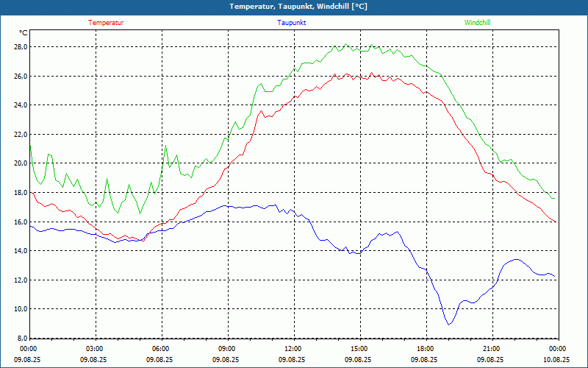Select the 09:00 time axis label
The image size is (588, 368).
(x=227, y=349)
